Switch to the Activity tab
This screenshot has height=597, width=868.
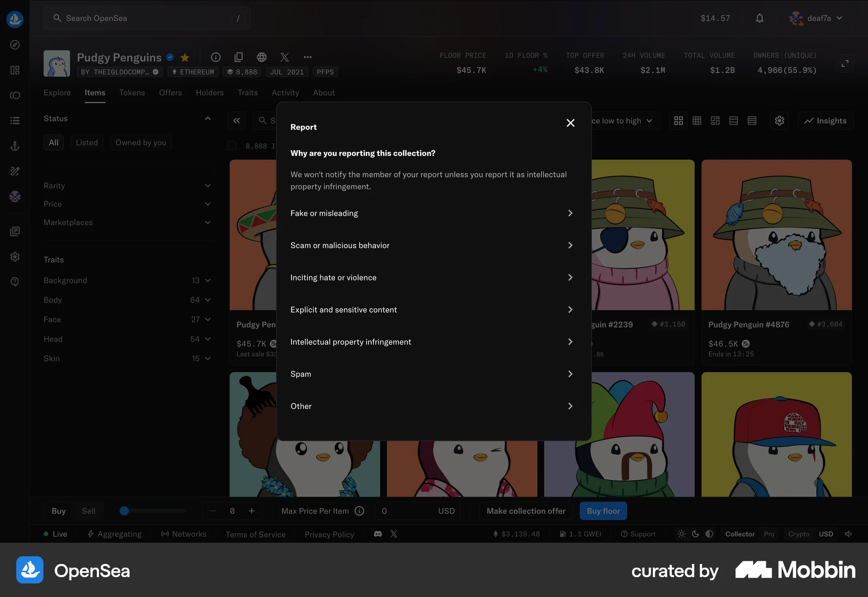pos(285,93)
